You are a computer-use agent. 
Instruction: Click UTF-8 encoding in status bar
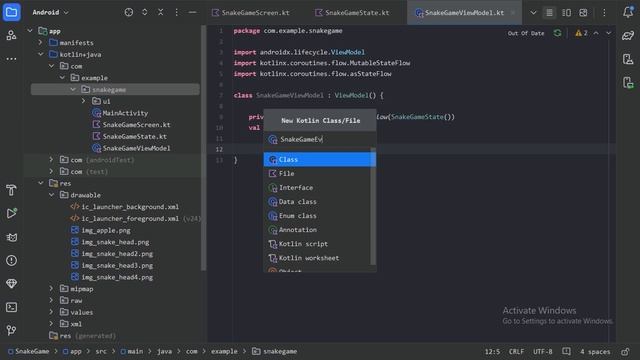[x=542, y=351]
